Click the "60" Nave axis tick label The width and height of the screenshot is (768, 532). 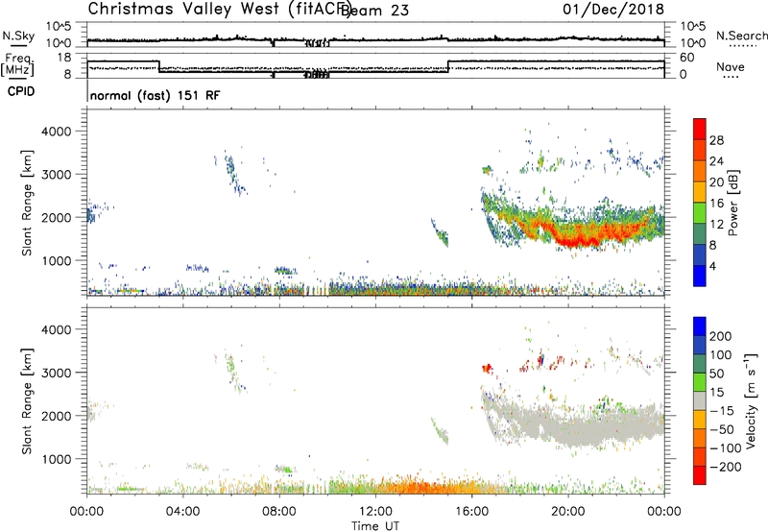687,58
